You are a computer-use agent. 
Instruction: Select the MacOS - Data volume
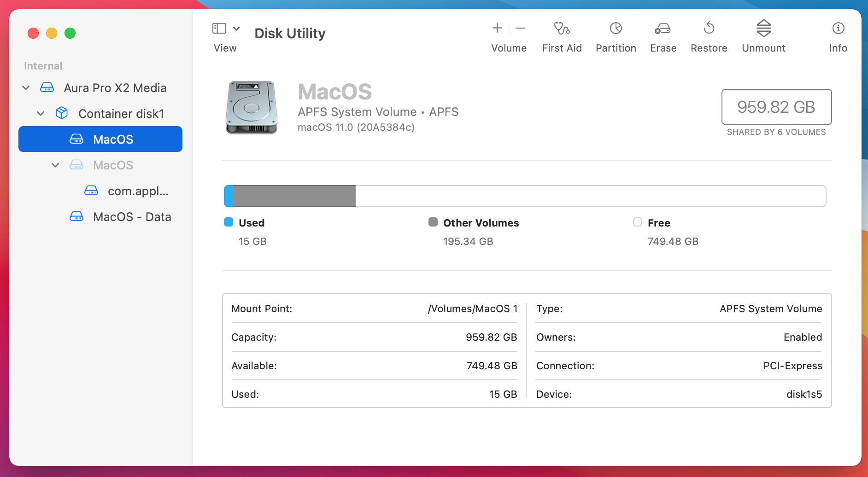100,216
